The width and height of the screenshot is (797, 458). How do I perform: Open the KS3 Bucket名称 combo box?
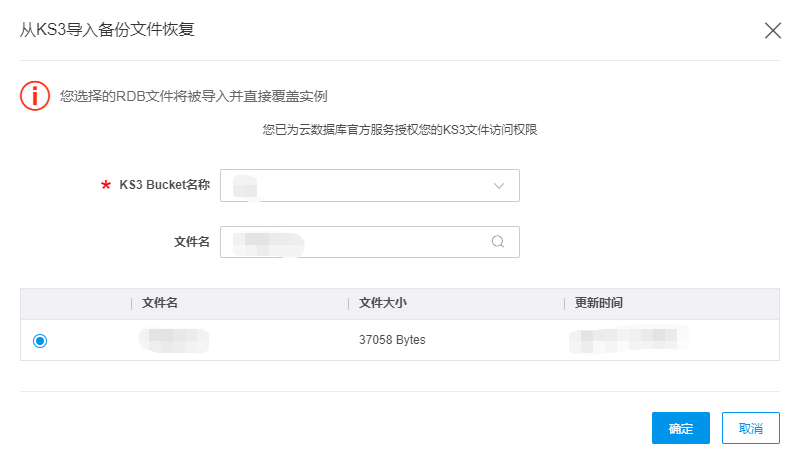(x=370, y=186)
